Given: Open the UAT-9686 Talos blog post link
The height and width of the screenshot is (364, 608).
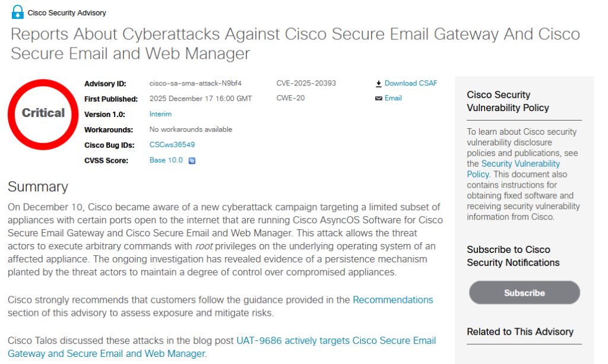Looking at the screenshot, I should click(335, 341).
